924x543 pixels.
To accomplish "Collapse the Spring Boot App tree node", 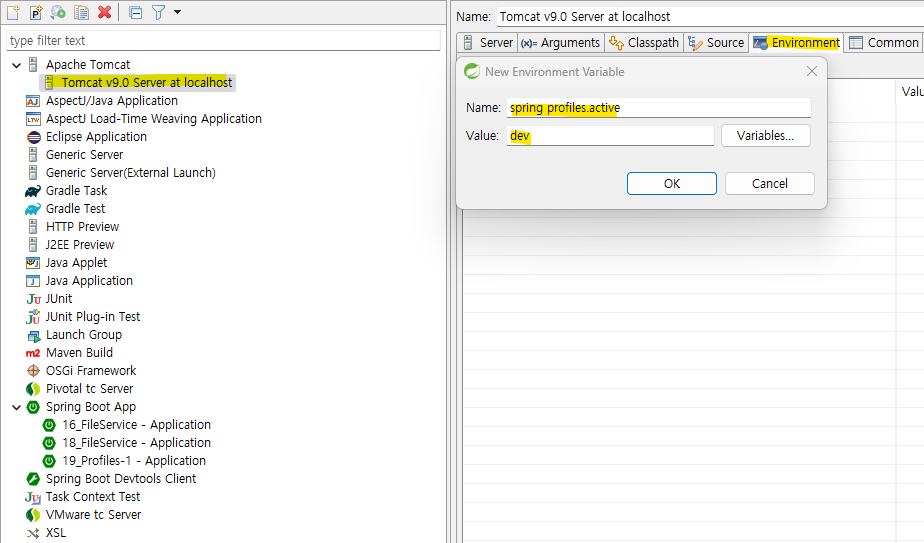I will coord(16,407).
